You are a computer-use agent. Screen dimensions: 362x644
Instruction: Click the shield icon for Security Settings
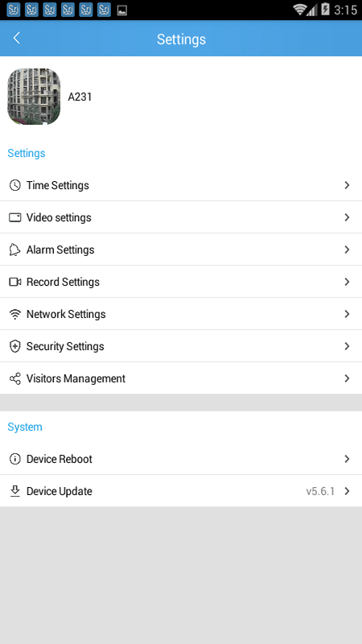pos(14,346)
